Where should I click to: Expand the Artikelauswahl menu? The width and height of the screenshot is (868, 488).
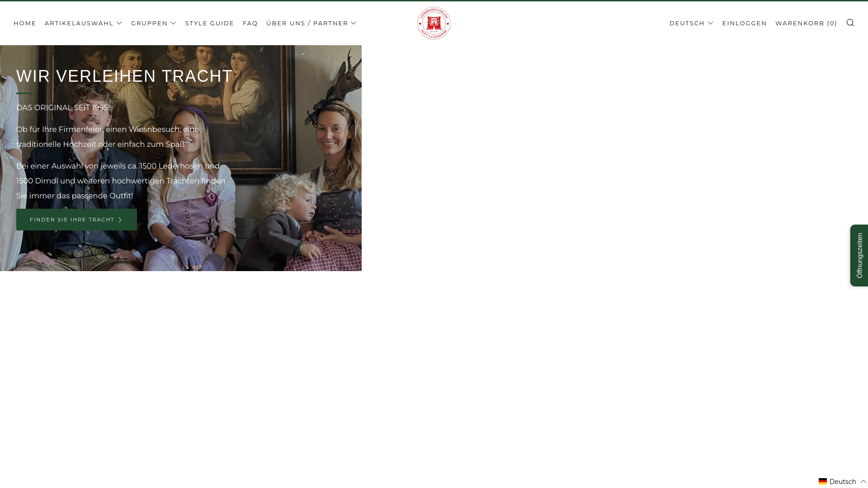84,23
